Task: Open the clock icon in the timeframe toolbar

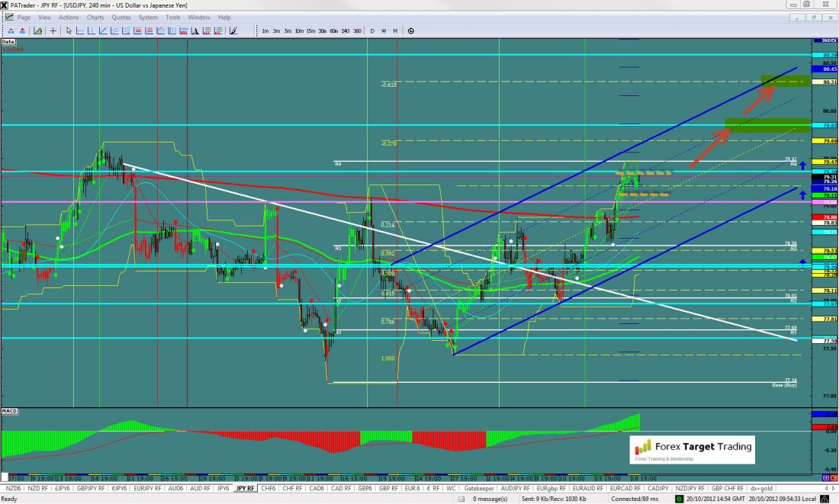Action: click(411, 31)
